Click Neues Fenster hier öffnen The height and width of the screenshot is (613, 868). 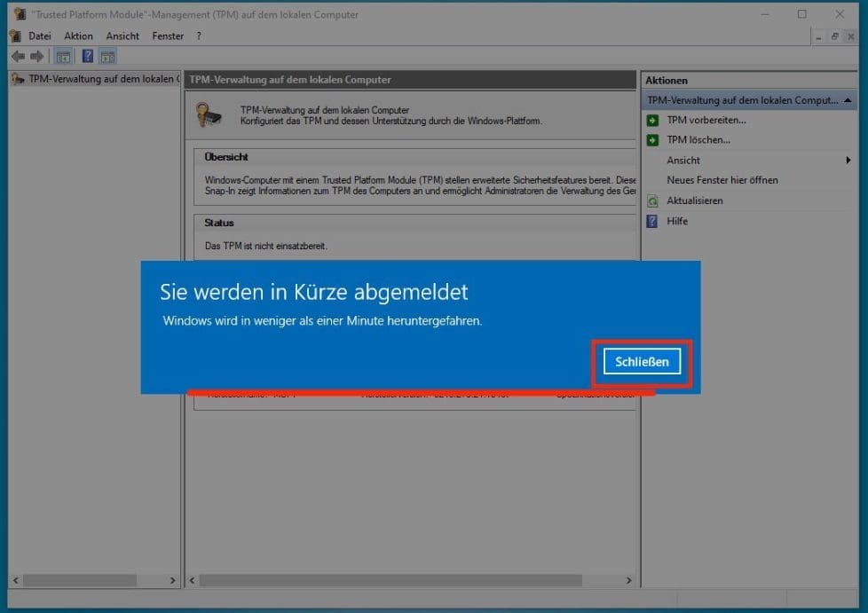pos(722,180)
